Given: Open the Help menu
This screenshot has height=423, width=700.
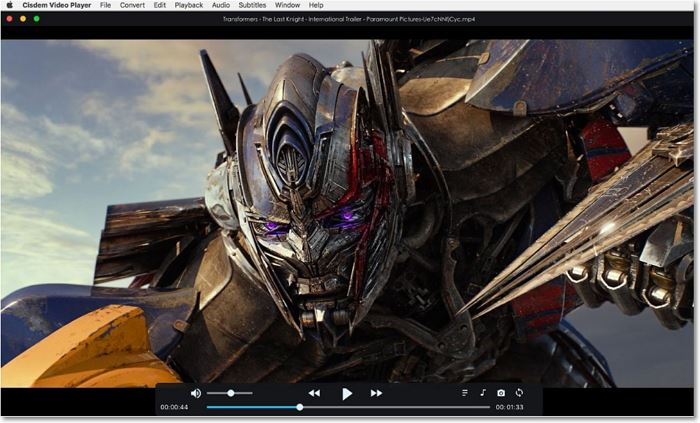Looking at the screenshot, I should pos(316,5).
